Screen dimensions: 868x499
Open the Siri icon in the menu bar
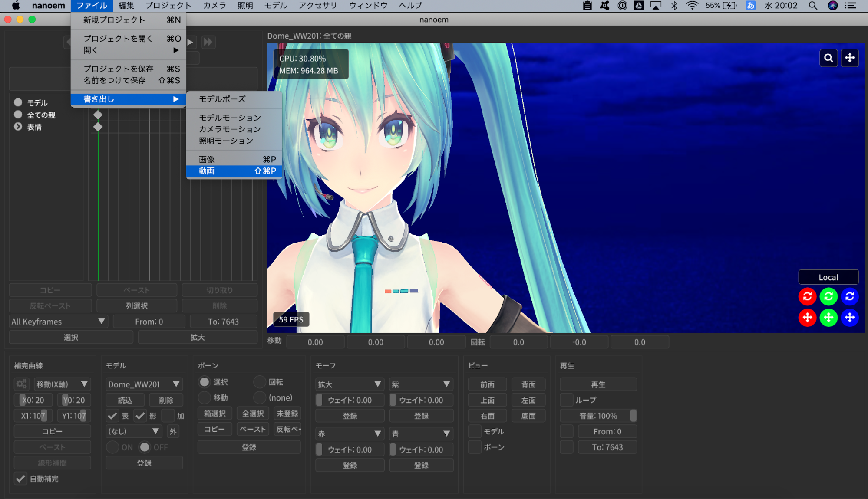point(832,6)
